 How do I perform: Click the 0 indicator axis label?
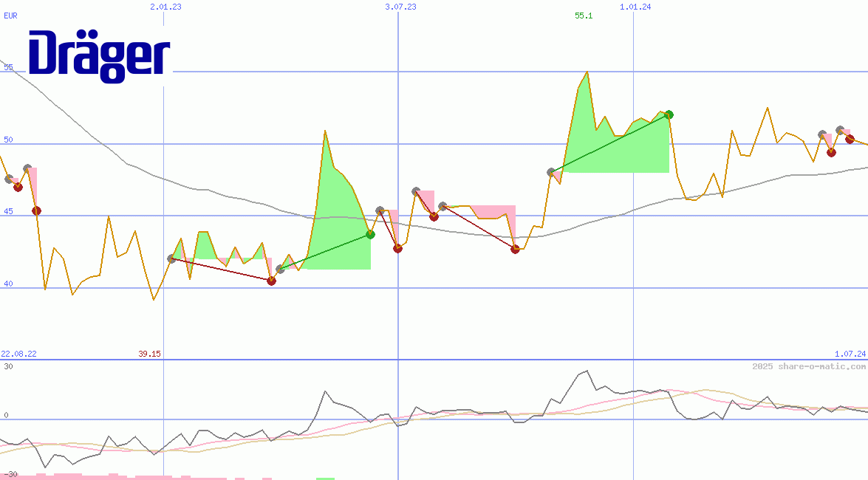[6, 415]
